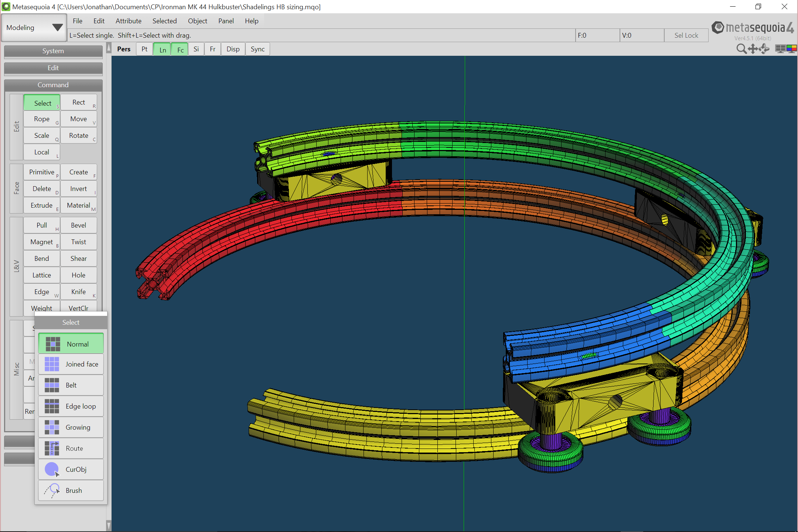This screenshot has height=532, width=798.
Task: Open the Help menu
Action: [252, 21]
